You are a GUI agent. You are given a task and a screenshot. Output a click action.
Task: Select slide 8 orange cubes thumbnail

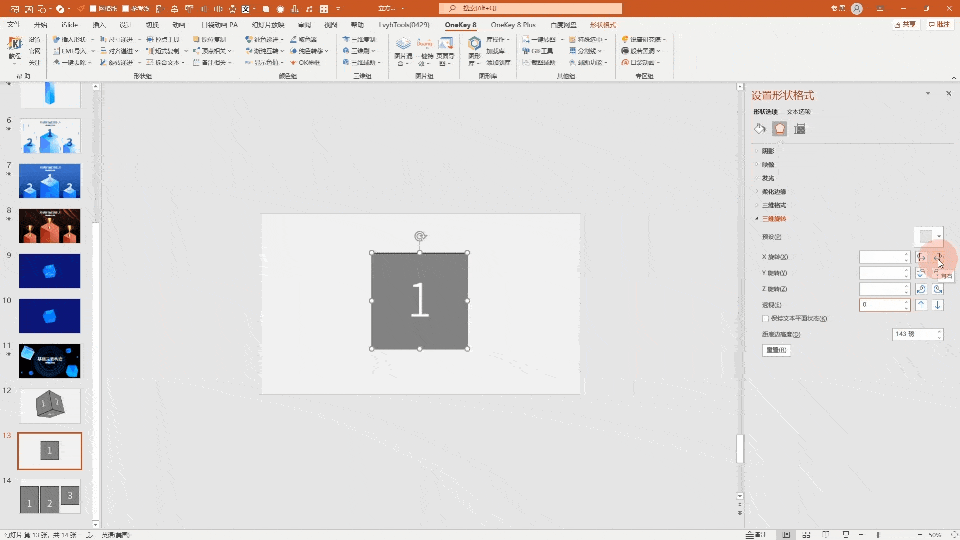pos(50,225)
